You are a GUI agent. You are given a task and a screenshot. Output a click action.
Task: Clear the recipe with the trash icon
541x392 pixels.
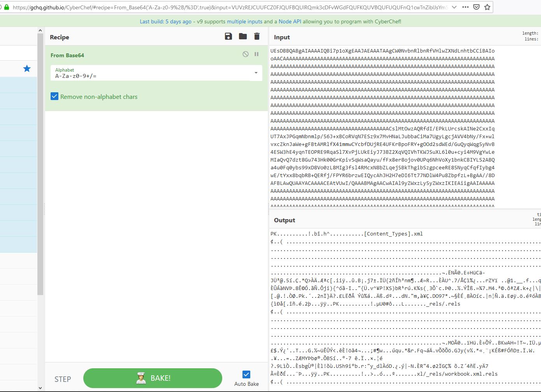[x=257, y=36]
